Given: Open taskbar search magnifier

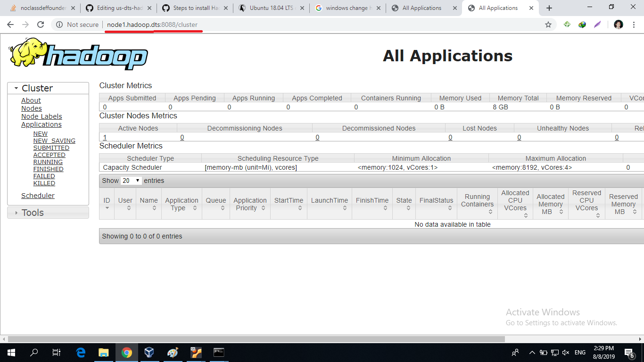Looking at the screenshot, I should [34, 352].
